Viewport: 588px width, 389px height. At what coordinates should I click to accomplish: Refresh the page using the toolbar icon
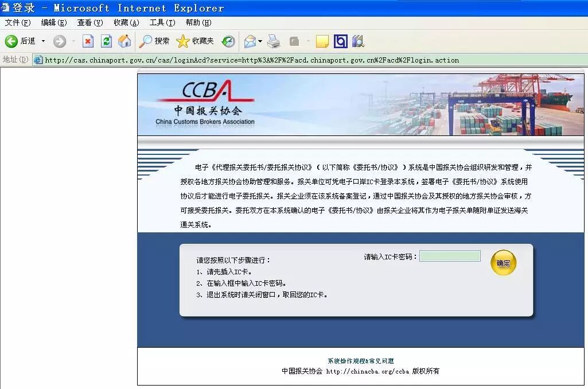click(106, 41)
